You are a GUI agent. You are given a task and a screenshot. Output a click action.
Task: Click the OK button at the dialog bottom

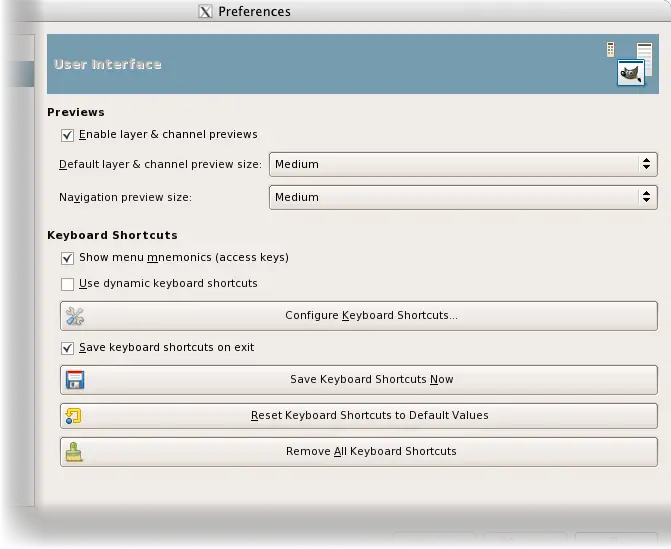[x=616, y=543]
